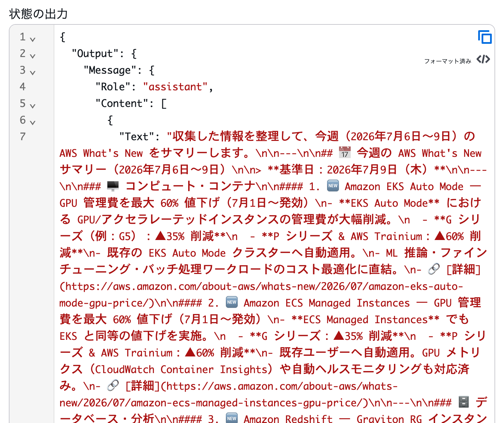Collapse the object fold on line 6
Screen dimensions: 504x423
pyautogui.click(x=33, y=123)
